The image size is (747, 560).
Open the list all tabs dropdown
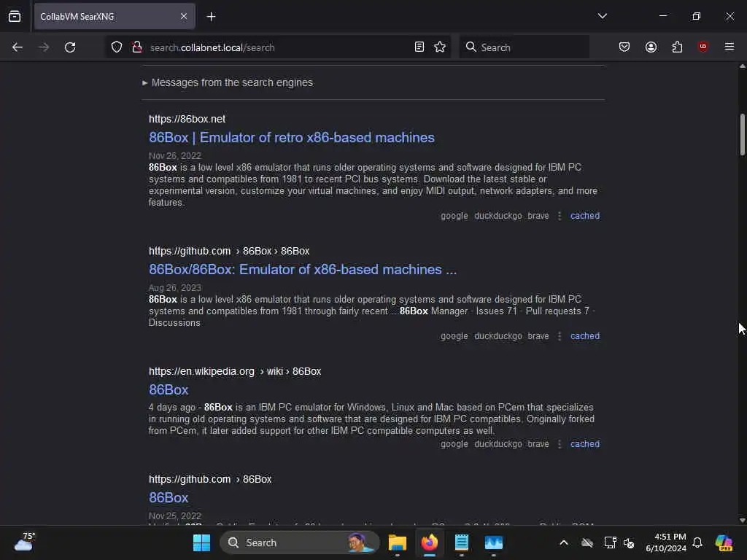[x=602, y=16]
